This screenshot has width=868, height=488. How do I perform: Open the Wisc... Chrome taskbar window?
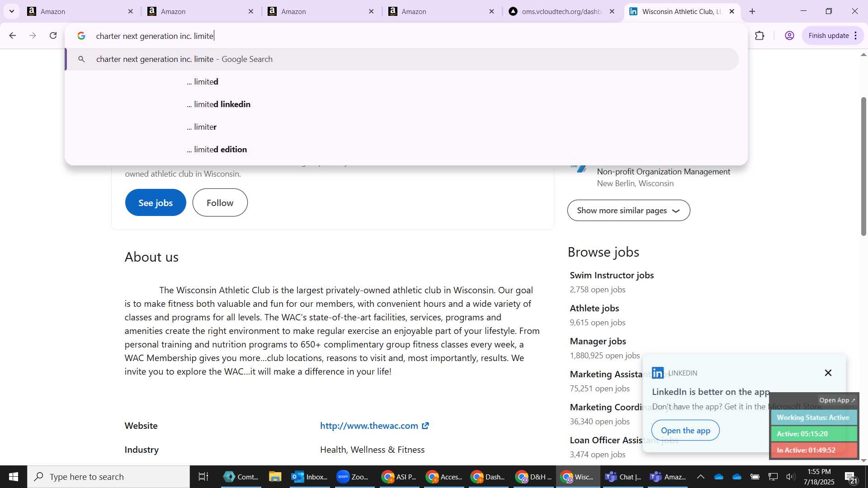pos(578,477)
